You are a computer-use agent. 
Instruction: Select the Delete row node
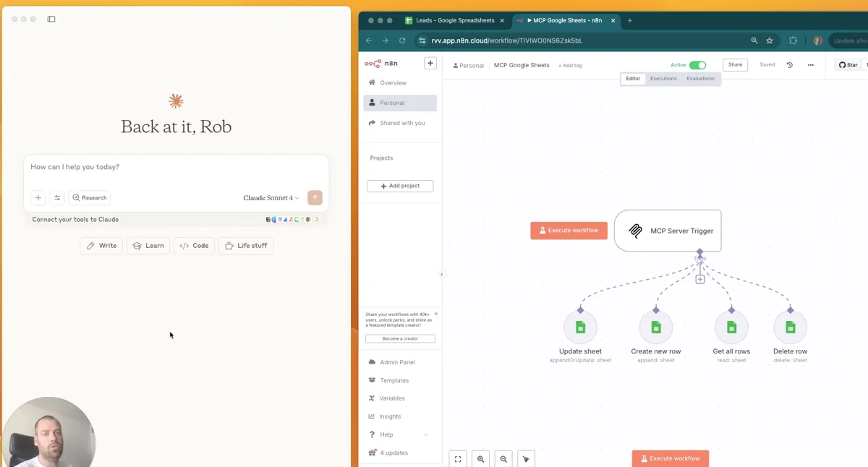790,327
